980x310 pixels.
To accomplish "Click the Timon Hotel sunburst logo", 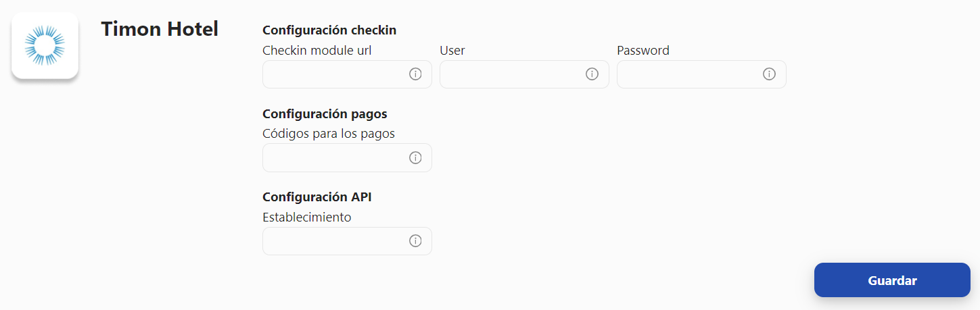I will point(45,45).
